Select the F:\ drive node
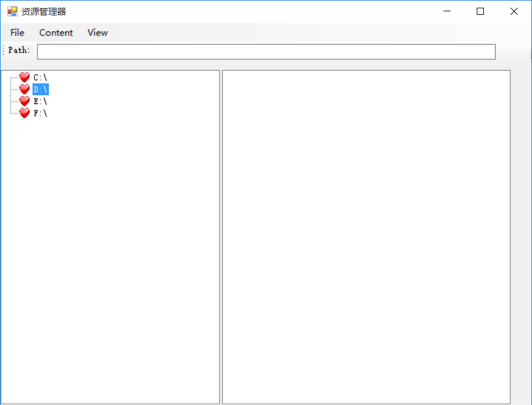 (x=40, y=113)
